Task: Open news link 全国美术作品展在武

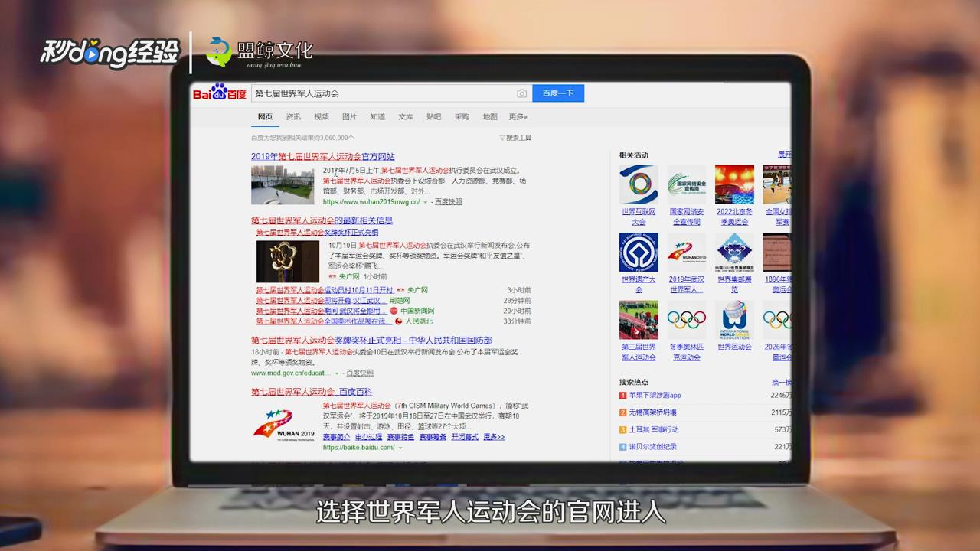Action: tap(324, 321)
